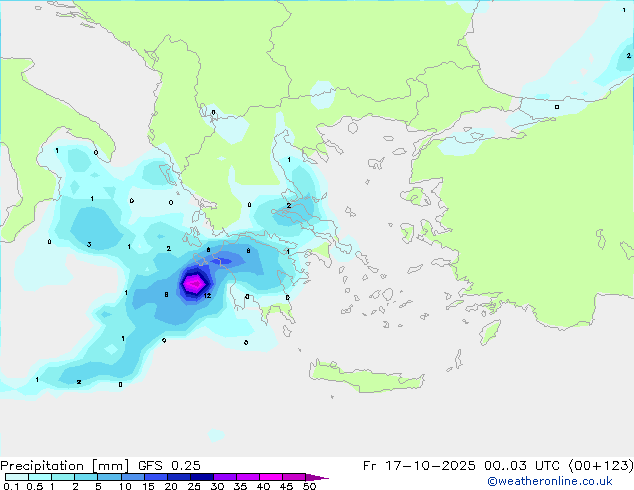
Task: Click the over-50 mm legend arrow tip
Action: click(317, 477)
